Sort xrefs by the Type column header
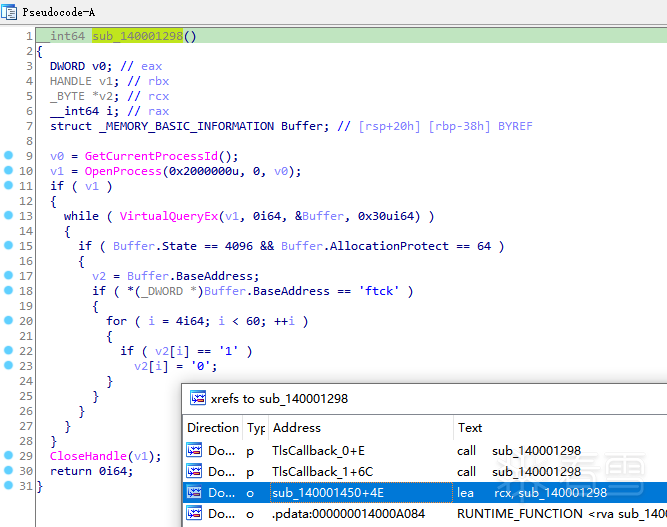 click(x=256, y=427)
